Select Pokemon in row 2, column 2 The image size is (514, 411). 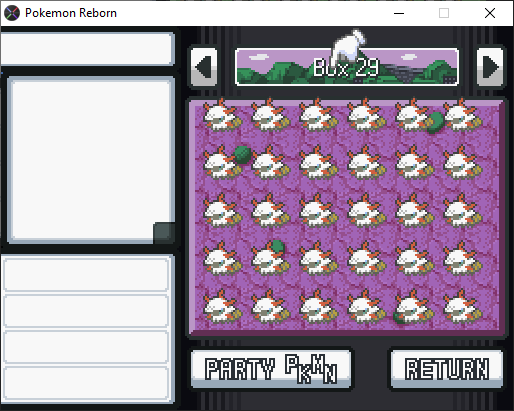click(x=270, y=163)
